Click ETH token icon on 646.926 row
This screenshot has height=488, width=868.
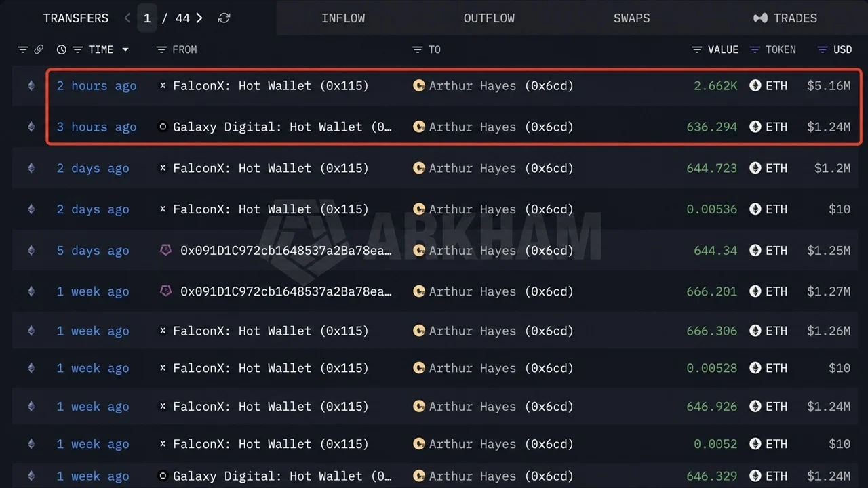pyautogui.click(x=755, y=407)
